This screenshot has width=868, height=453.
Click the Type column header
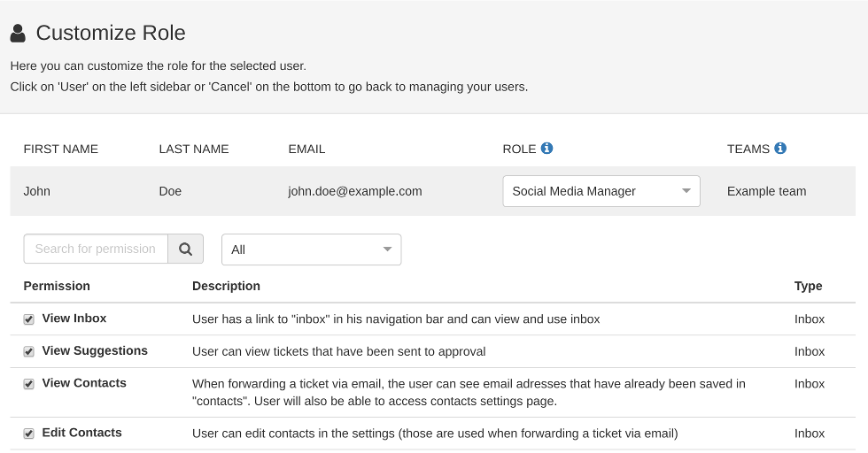[808, 286]
